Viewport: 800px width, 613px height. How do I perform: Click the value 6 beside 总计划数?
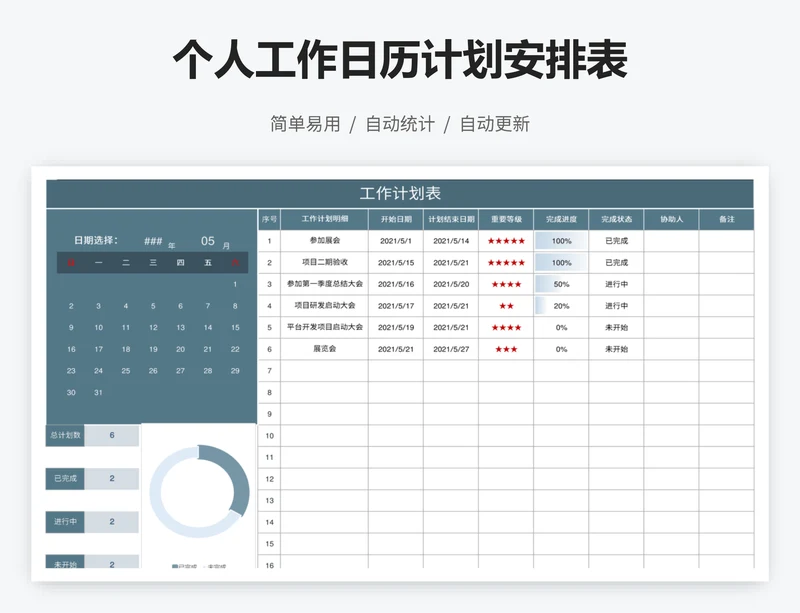[112, 435]
